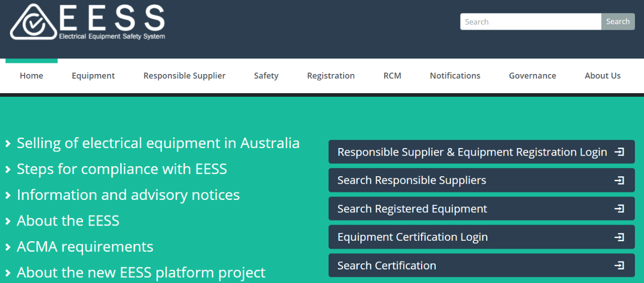The image size is (644, 283).
Task: Click the Search button in header
Action: tap(618, 22)
